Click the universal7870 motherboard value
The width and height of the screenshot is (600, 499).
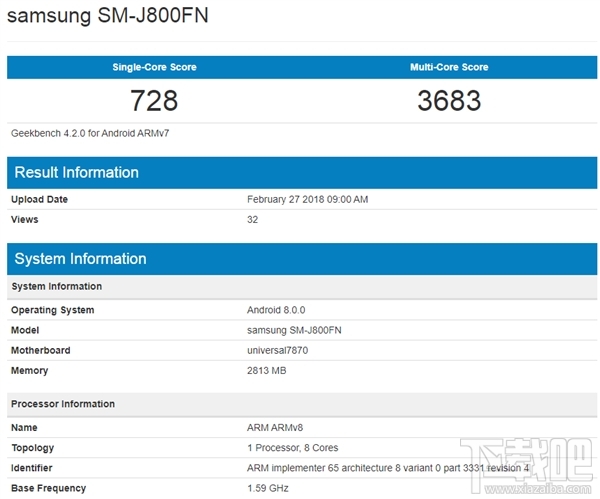pyautogui.click(x=283, y=350)
